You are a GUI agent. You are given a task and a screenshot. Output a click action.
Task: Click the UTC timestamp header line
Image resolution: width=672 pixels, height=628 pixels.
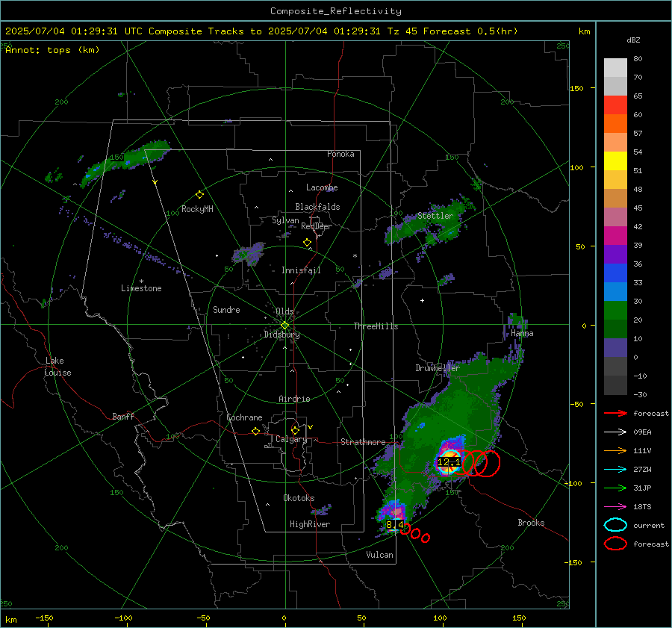[261, 31]
